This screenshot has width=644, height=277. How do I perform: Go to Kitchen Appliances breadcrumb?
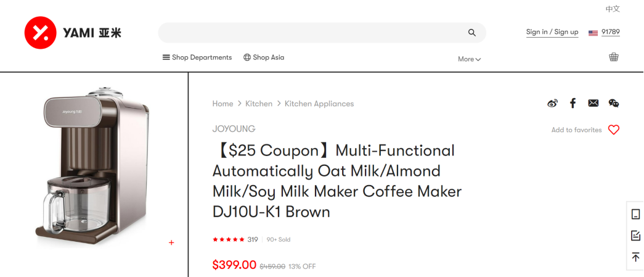click(x=319, y=104)
